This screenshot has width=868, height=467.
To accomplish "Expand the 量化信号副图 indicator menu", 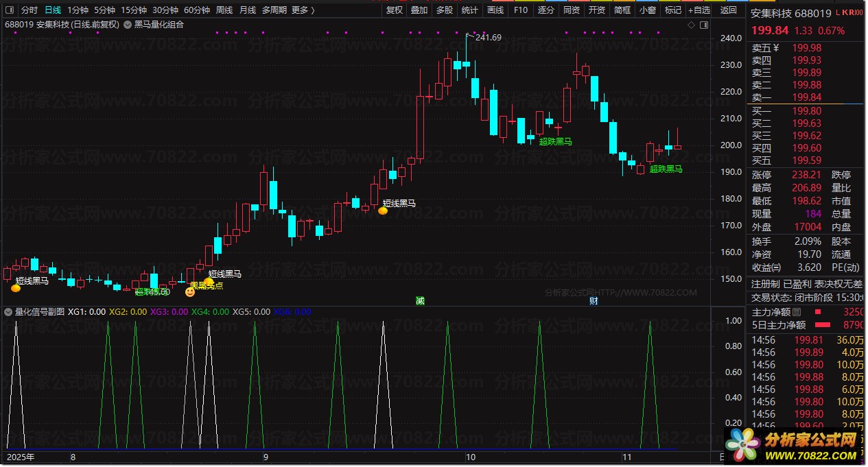I will pos(8,311).
